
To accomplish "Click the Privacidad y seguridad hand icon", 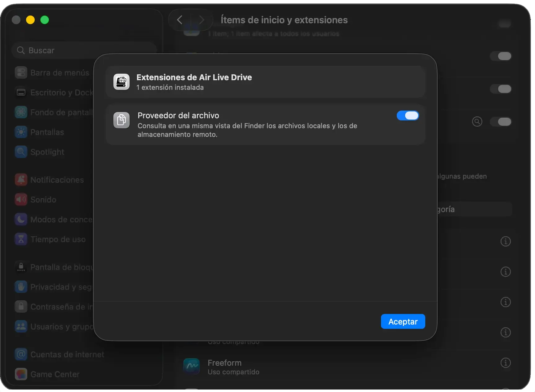I will pos(21,287).
